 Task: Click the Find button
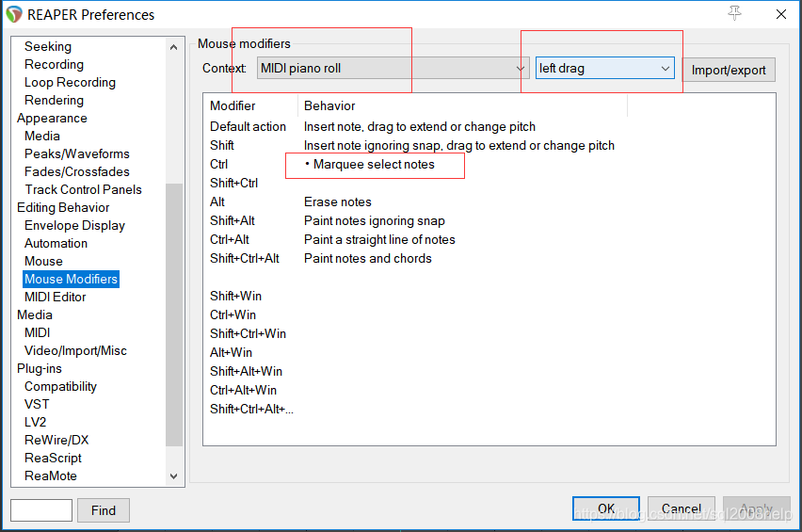click(104, 510)
